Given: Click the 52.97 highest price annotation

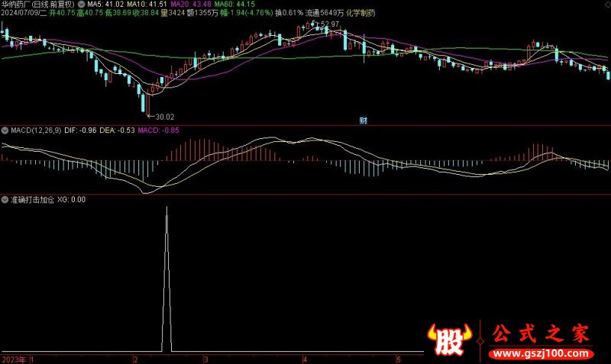Looking at the screenshot, I should coord(330,24).
